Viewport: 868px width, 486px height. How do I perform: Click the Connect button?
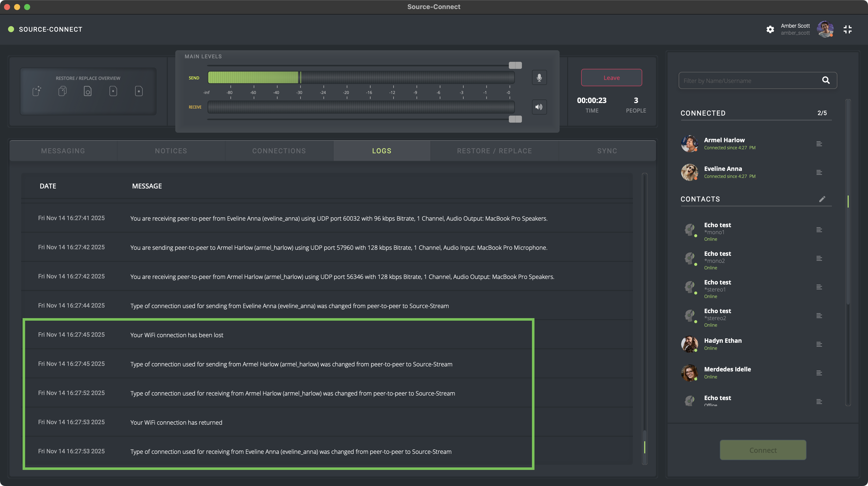[763, 450]
